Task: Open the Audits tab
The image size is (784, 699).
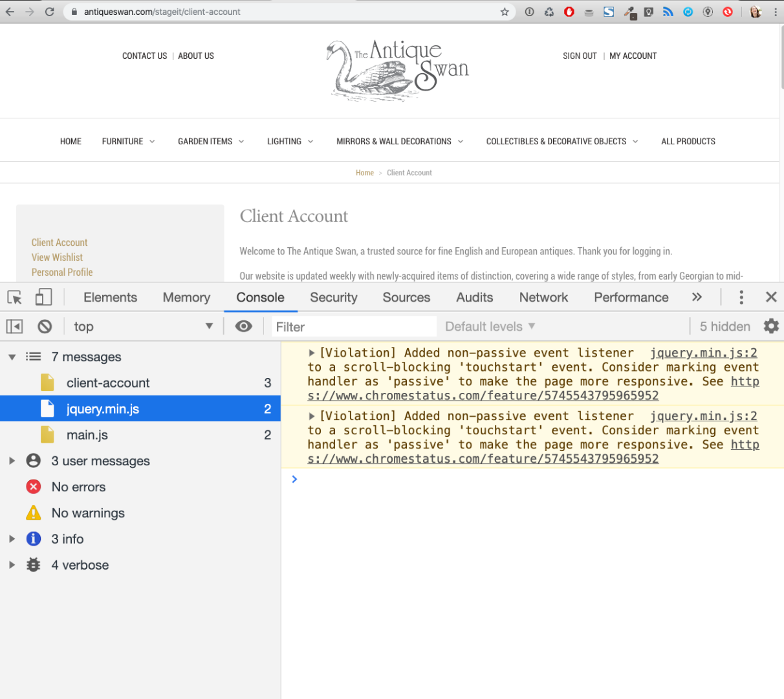Action: pos(474,297)
